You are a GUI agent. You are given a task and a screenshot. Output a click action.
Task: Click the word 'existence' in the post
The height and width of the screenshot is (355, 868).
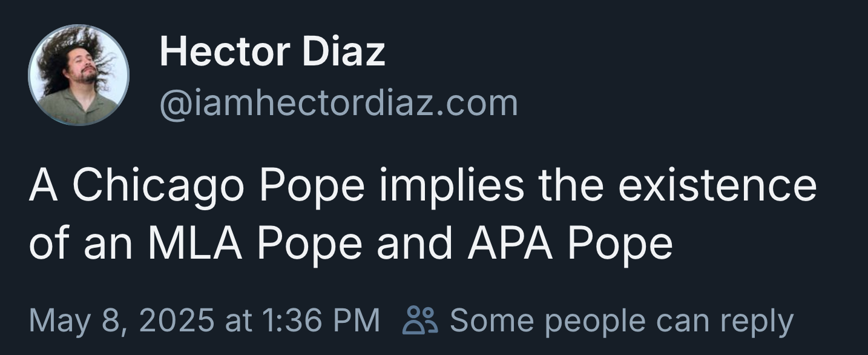717,186
